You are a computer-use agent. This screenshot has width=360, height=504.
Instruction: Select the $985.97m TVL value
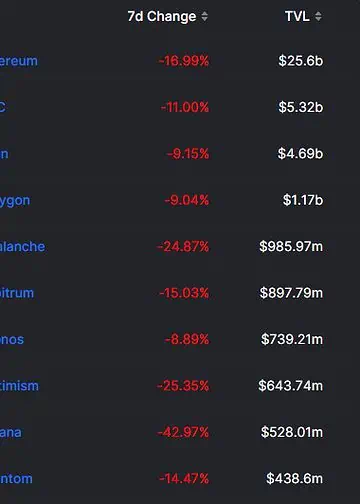291,247
